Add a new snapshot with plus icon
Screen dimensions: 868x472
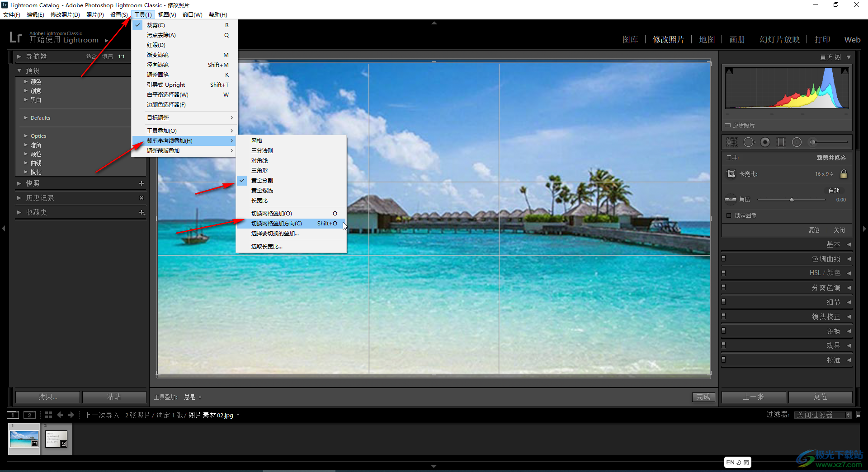click(142, 183)
